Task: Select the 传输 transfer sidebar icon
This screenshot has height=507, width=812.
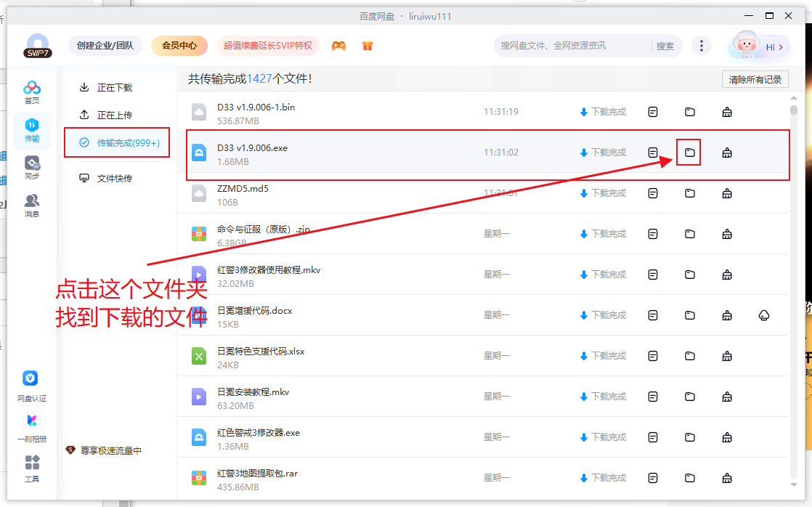Action: coord(31,131)
